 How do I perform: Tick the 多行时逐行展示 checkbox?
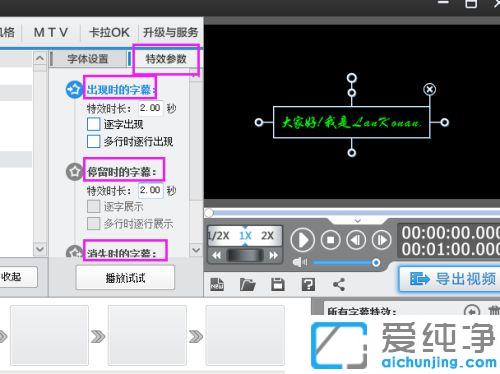(x=93, y=223)
